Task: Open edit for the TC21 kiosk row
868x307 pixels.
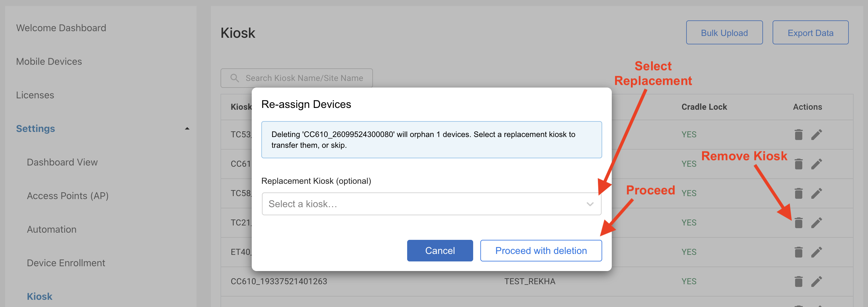Action: point(816,222)
